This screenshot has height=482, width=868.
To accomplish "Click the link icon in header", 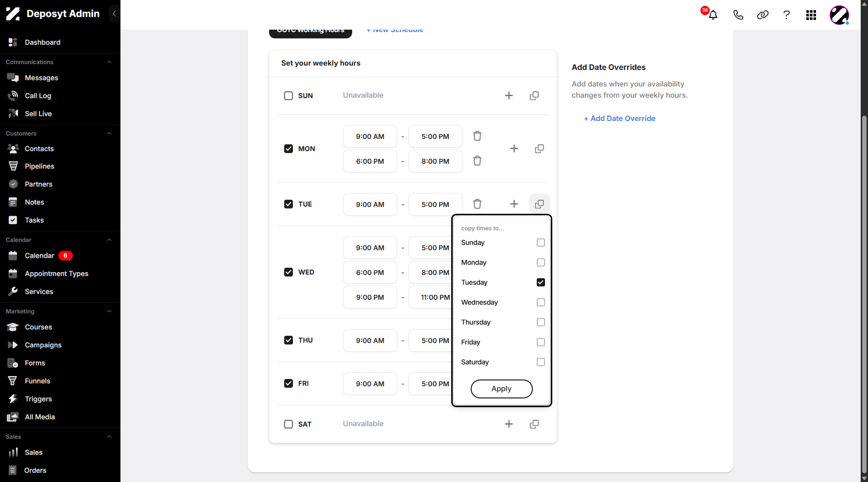I will pyautogui.click(x=763, y=15).
